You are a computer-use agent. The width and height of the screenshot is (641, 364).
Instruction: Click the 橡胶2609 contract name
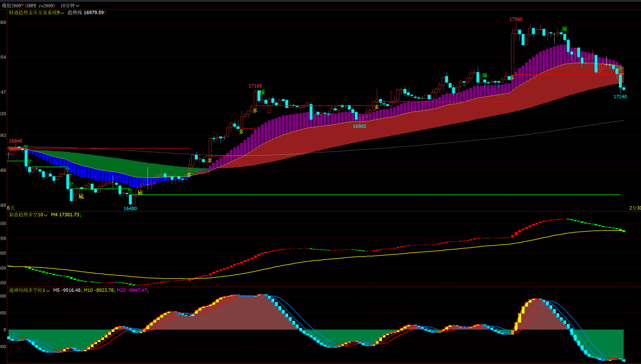coord(12,6)
